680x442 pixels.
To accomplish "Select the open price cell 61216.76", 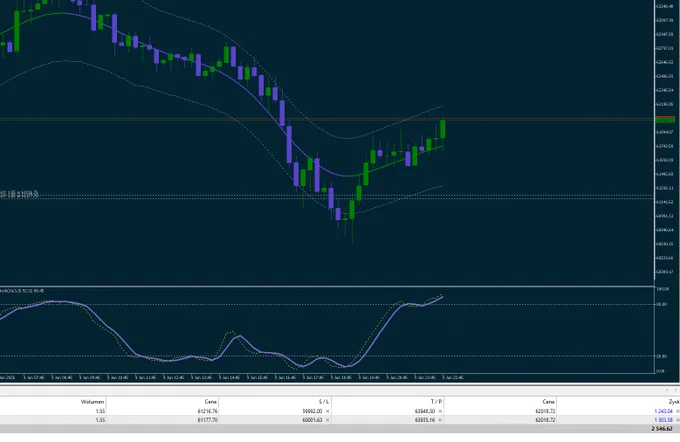I will pyautogui.click(x=207, y=411).
